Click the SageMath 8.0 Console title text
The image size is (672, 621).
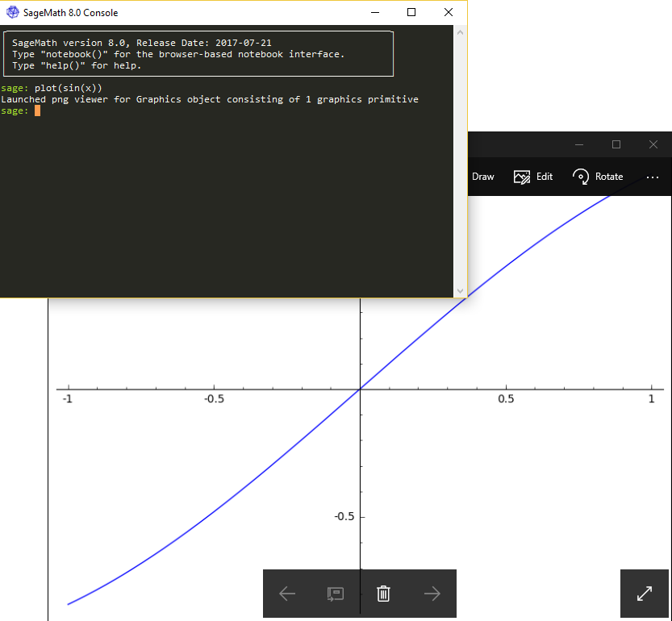(71, 13)
